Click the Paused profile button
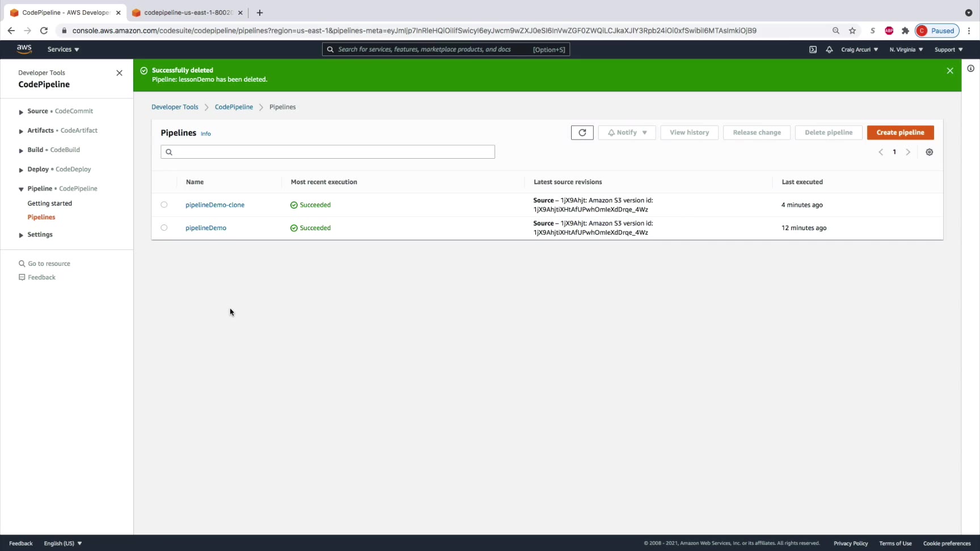This screenshot has width=980, height=551. (937, 31)
